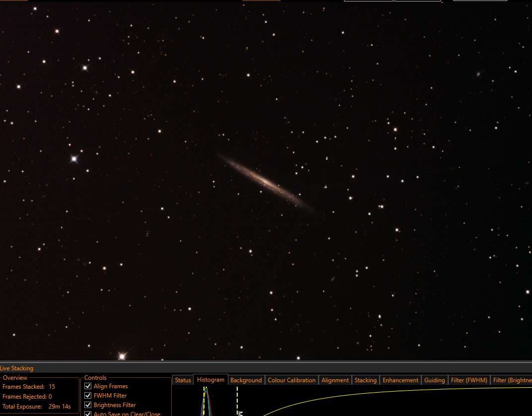
Task: Click the histogram black level dashed marker
Action: [x=204, y=401]
